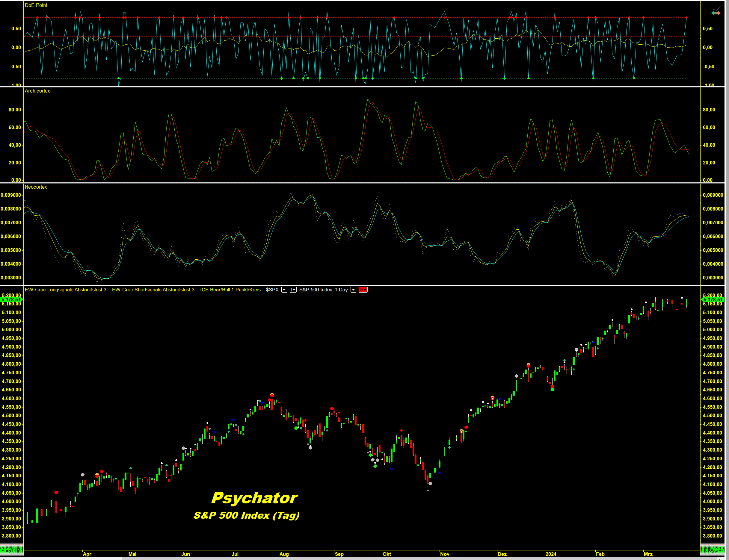Click the chart scroll arrows icon

pyautogui.click(x=716, y=13)
